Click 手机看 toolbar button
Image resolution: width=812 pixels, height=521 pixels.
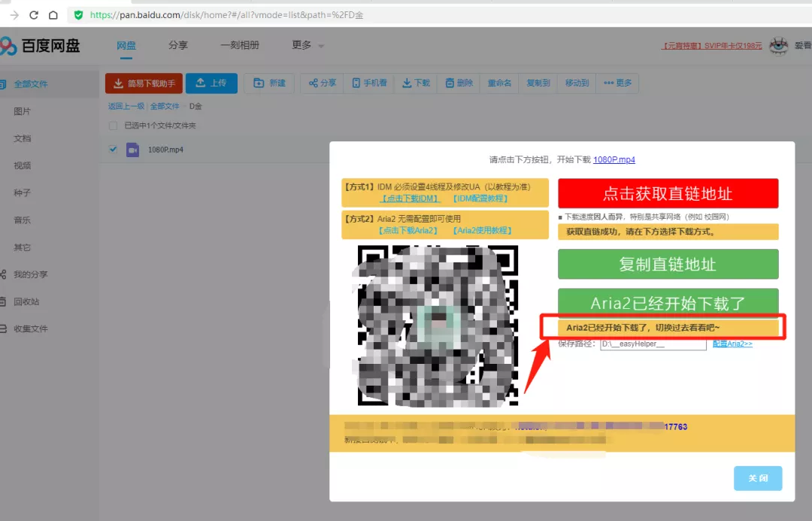369,83
